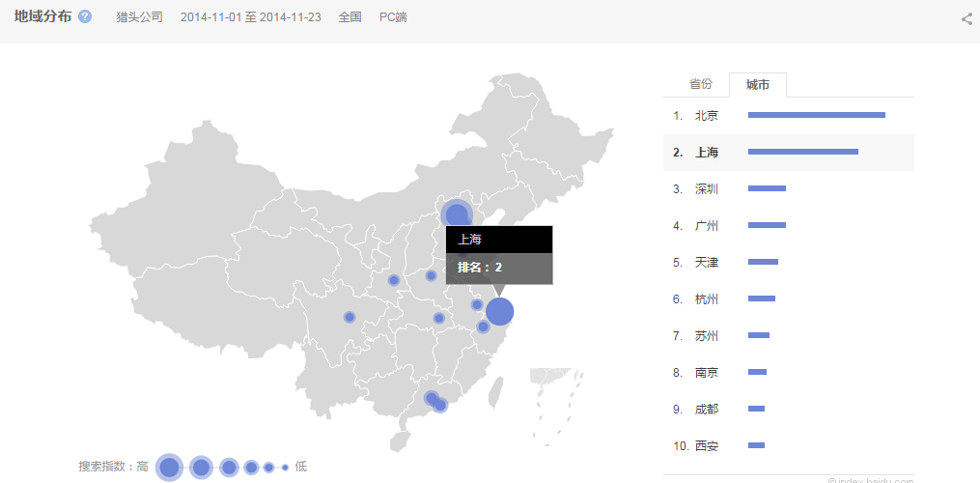This screenshot has height=483, width=980.
Task: Click the smallest legend circle near 低
Action: point(285,468)
